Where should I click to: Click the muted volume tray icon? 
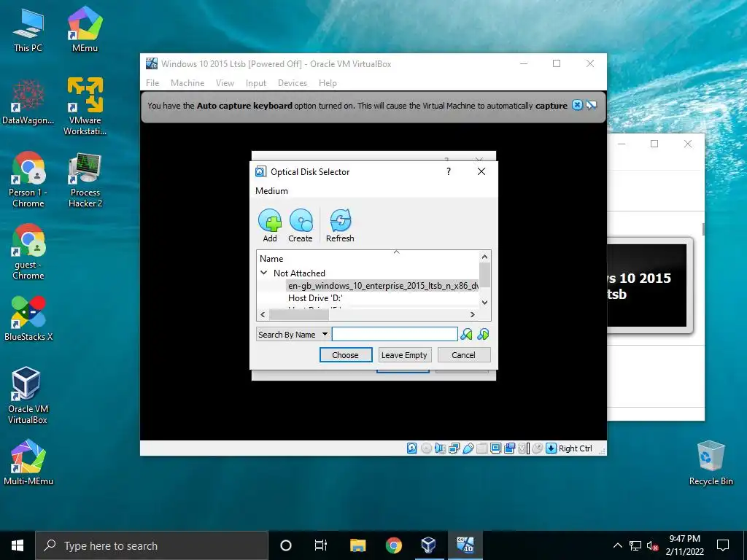[652, 545]
